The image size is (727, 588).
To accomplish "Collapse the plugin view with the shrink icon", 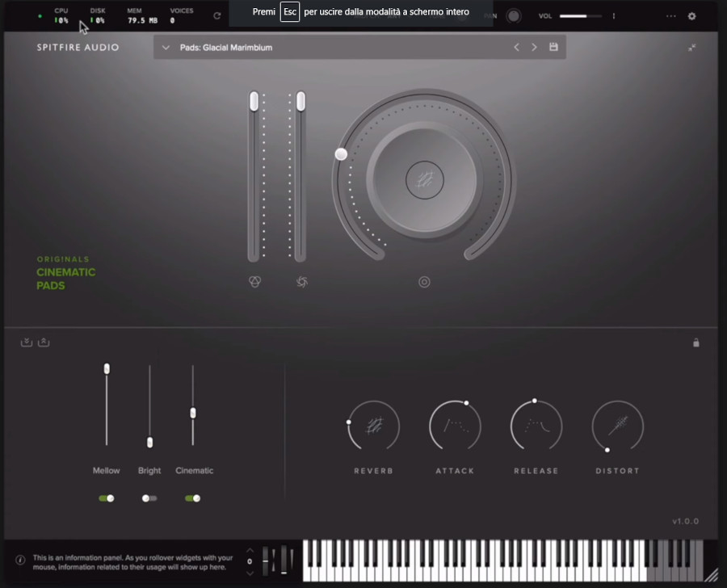I will point(691,48).
